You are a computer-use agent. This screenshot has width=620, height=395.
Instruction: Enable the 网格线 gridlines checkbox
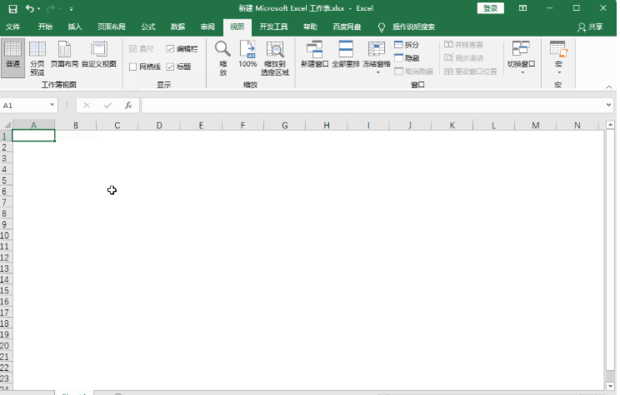[x=133, y=66]
